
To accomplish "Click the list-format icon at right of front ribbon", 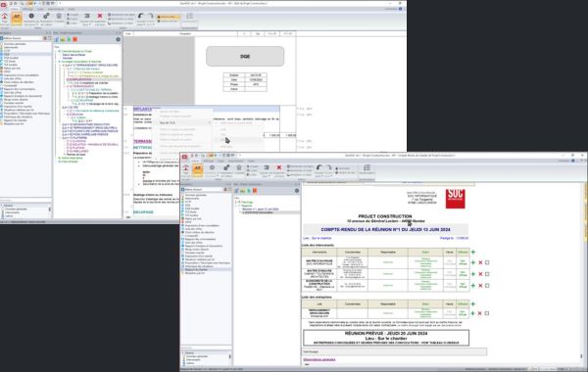I will coord(367,167).
